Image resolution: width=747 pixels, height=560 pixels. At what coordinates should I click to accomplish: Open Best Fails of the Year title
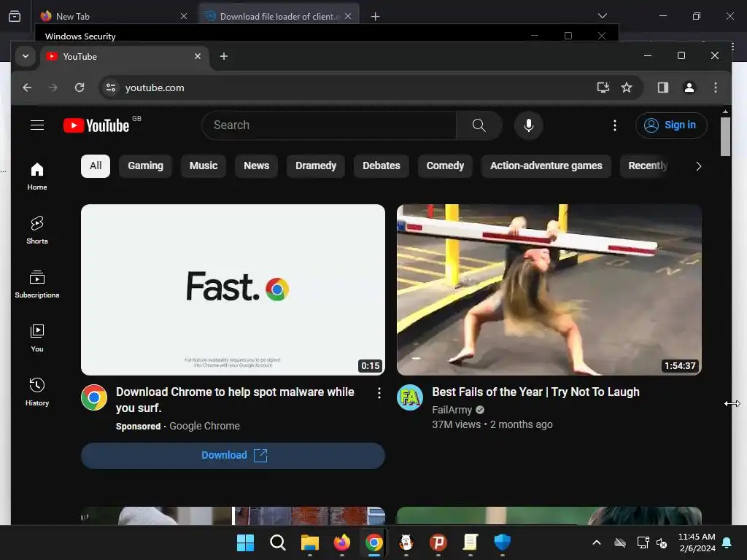535,392
